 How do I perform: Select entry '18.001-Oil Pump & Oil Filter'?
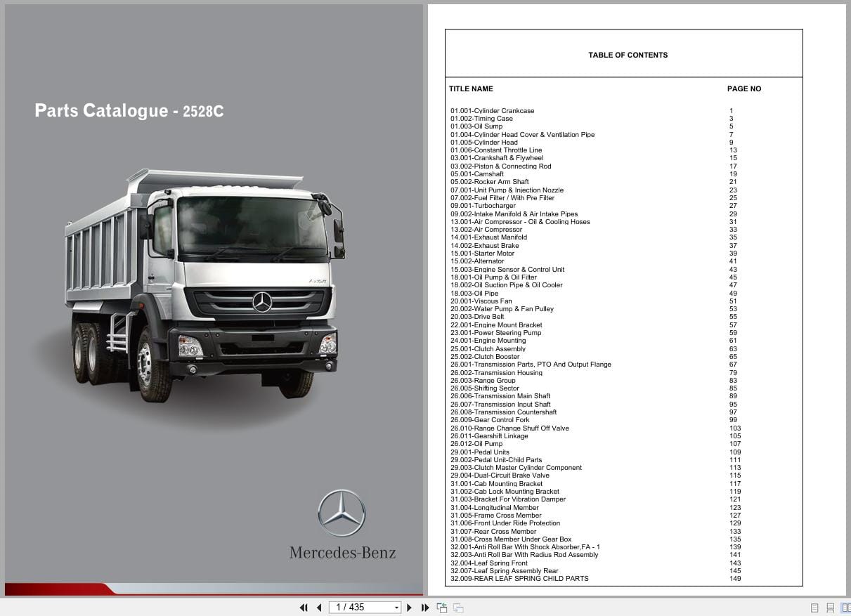click(494, 277)
